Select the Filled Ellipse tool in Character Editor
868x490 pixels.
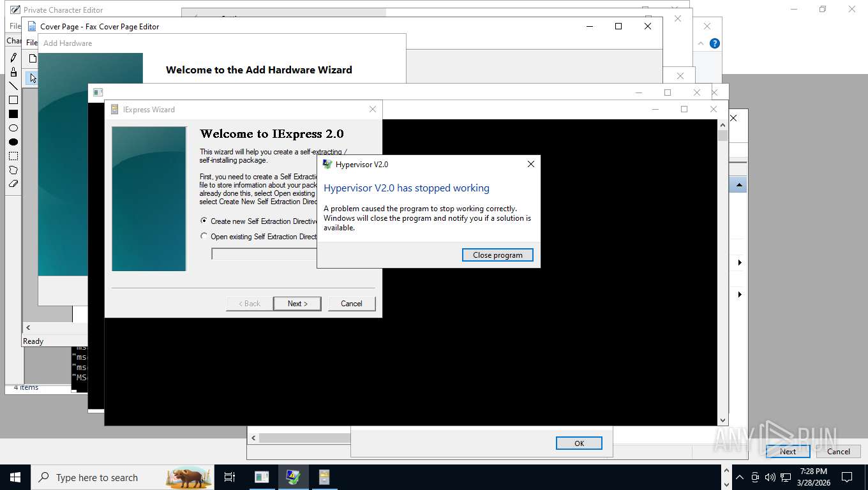tap(13, 142)
